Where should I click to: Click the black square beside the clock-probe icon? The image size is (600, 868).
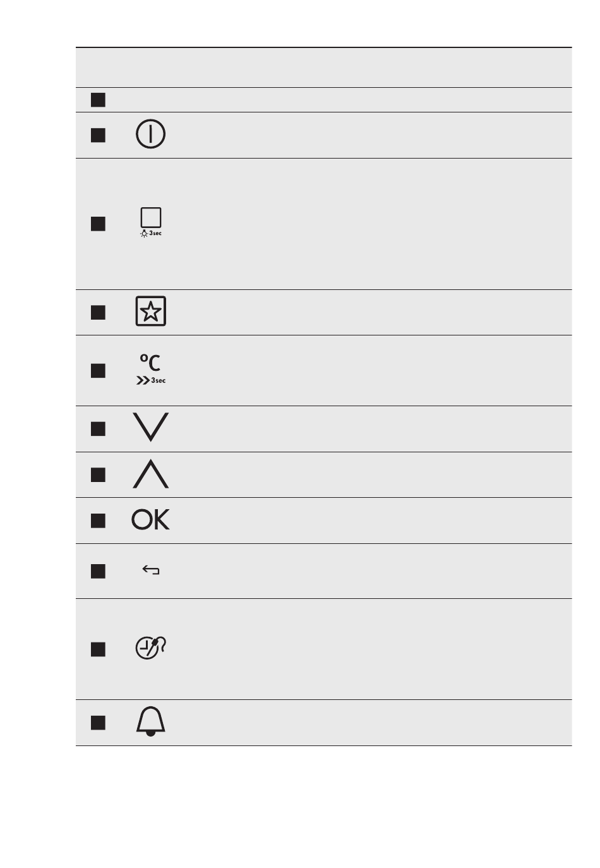click(x=98, y=649)
